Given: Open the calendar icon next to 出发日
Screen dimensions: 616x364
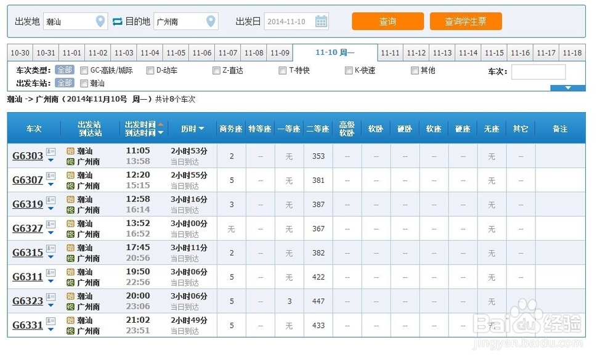Looking at the screenshot, I should (x=321, y=20).
